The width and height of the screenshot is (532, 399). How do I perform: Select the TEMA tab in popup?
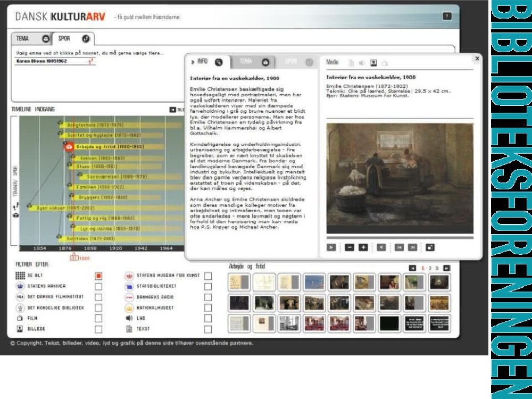253,62
